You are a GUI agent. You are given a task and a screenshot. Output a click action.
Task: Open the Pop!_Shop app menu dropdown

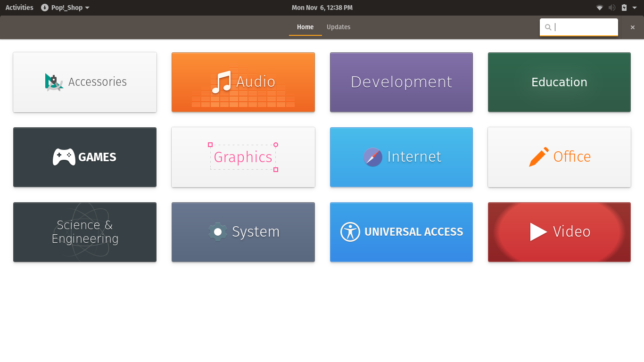pyautogui.click(x=65, y=8)
